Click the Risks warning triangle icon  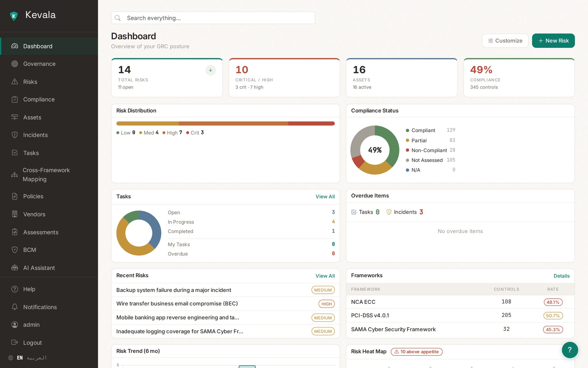point(15,82)
